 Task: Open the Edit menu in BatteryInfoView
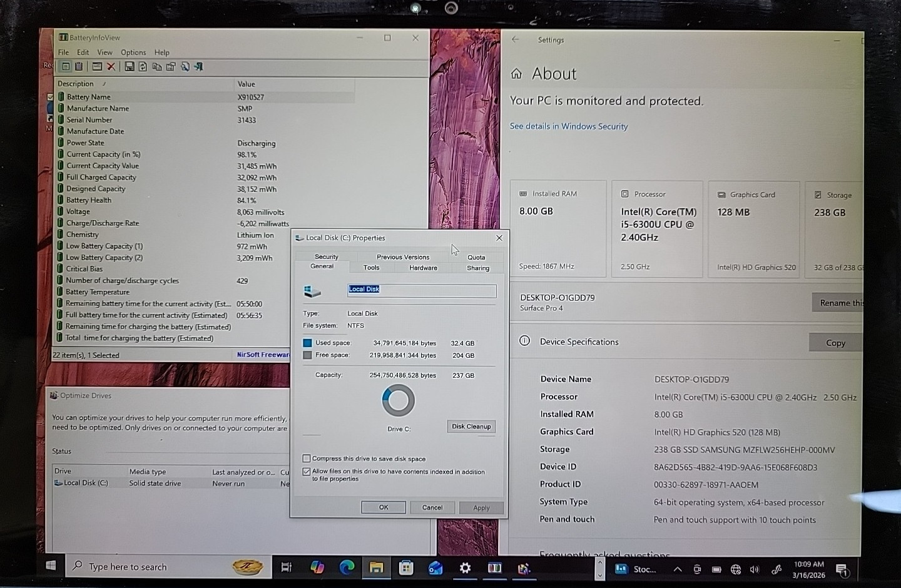pyautogui.click(x=83, y=53)
